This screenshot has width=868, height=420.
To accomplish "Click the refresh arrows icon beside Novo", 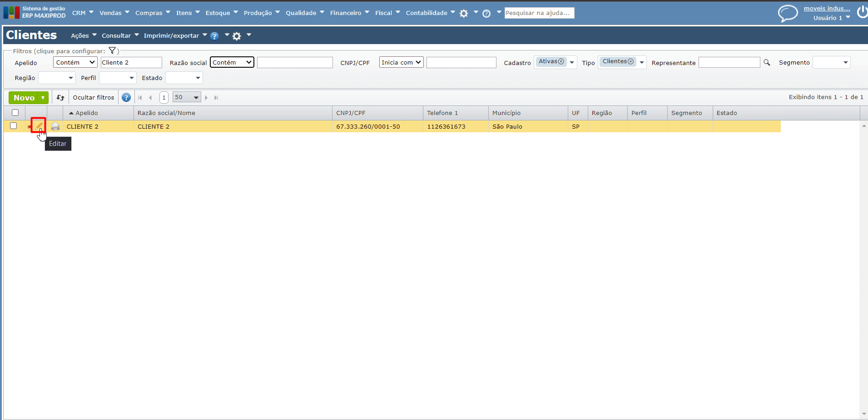I will [x=60, y=97].
